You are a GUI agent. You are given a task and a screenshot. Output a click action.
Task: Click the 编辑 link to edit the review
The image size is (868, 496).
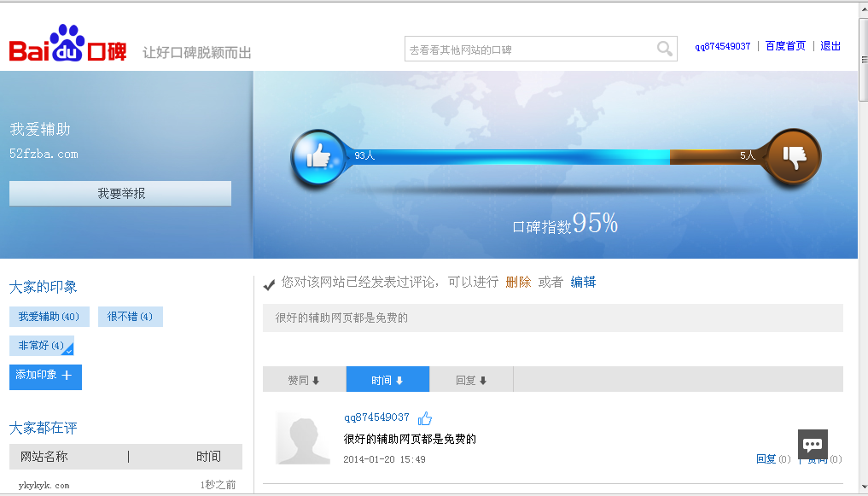(583, 282)
